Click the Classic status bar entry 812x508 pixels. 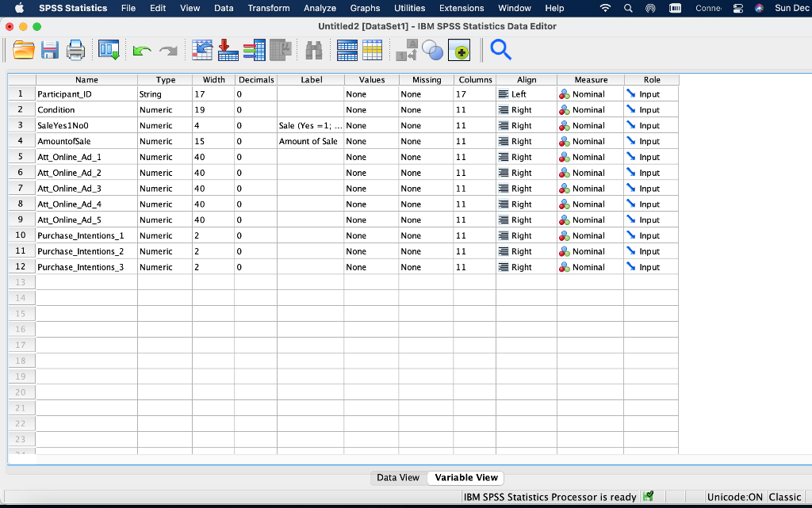point(784,497)
